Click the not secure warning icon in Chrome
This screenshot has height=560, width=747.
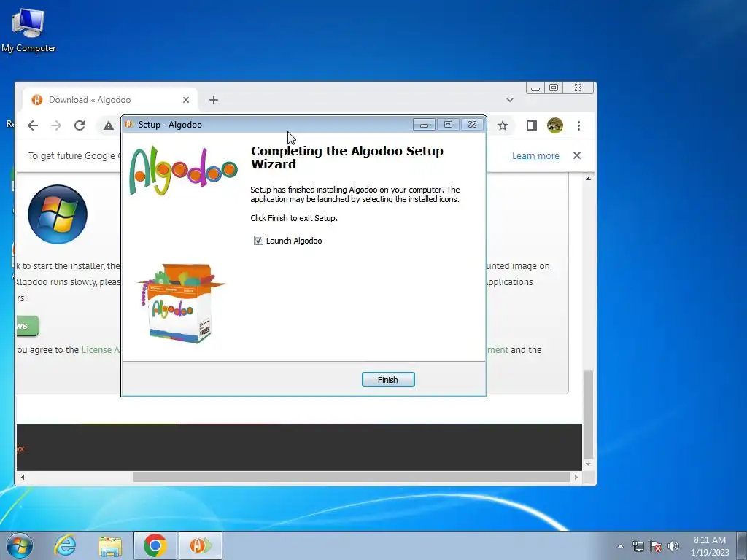click(x=109, y=125)
